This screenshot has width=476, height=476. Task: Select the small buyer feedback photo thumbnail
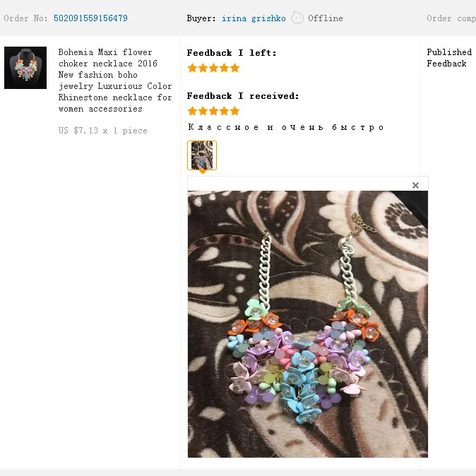202,155
